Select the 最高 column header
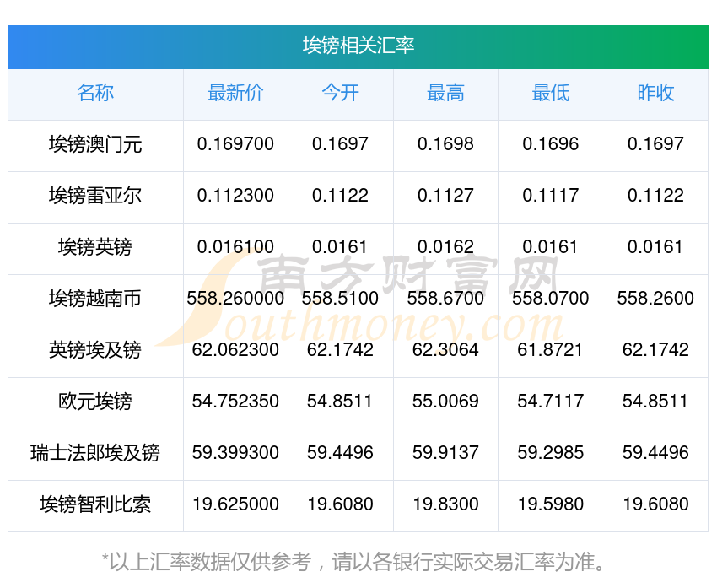 tap(445, 93)
